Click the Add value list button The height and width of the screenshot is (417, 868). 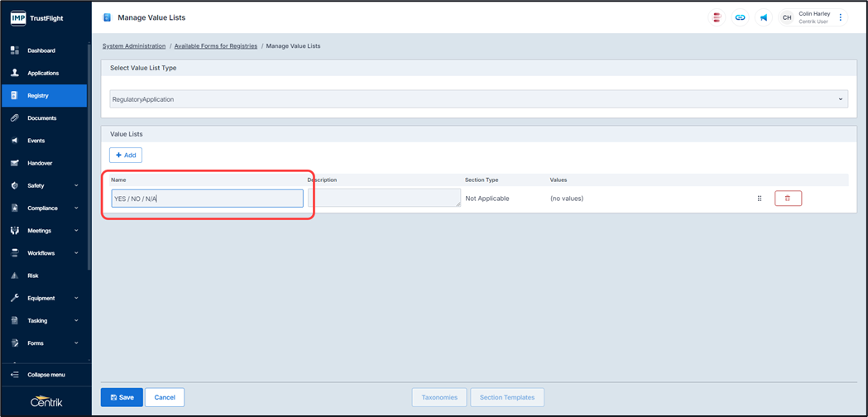click(126, 155)
